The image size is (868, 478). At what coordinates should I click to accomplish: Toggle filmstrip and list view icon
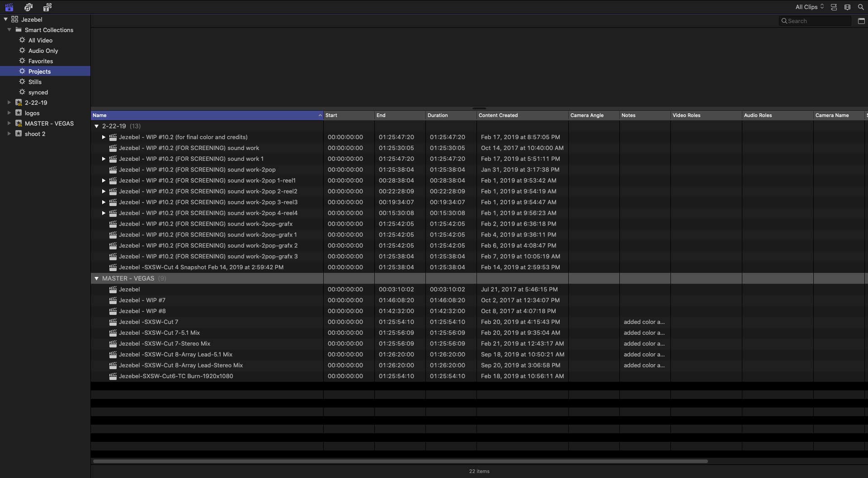(x=834, y=7)
